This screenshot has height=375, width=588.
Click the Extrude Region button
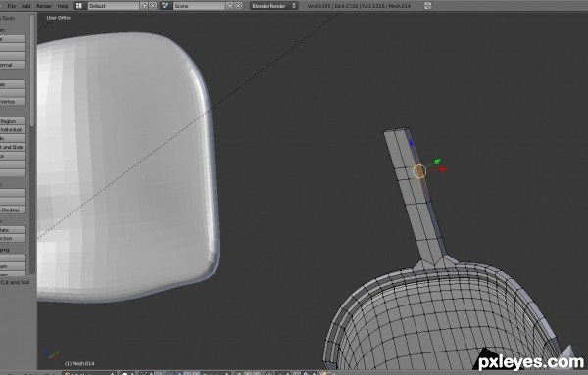[x=13, y=121]
